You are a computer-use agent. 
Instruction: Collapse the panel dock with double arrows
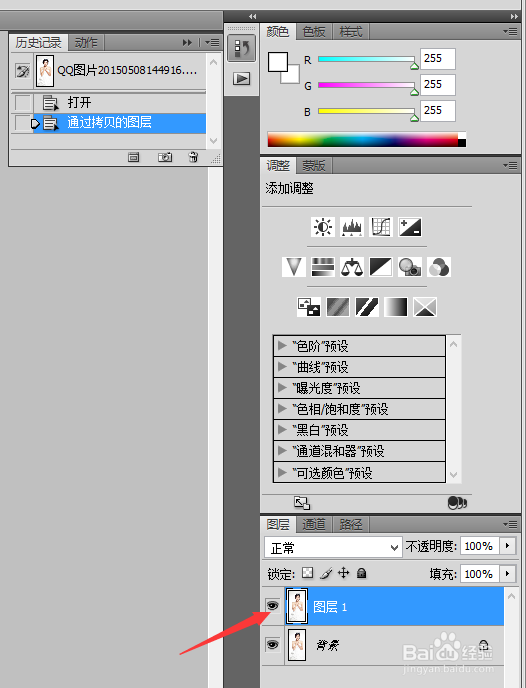click(x=514, y=16)
